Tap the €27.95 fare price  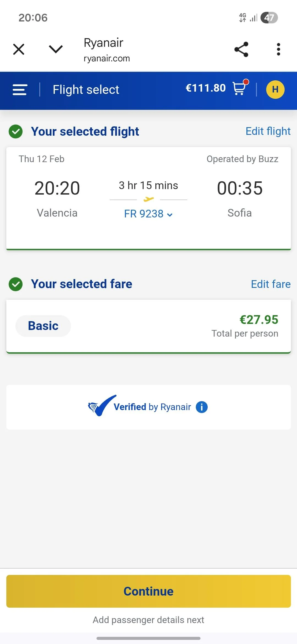pyautogui.click(x=259, y=320)
